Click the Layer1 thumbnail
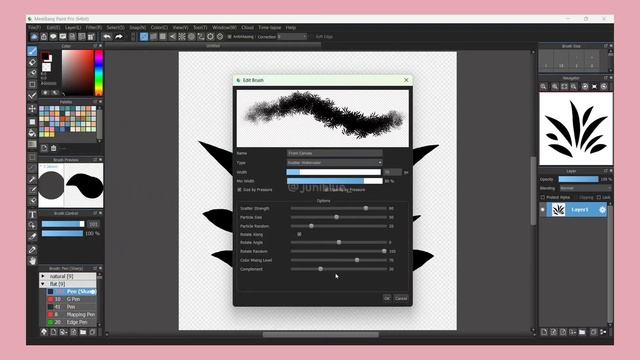 (558, 210)
